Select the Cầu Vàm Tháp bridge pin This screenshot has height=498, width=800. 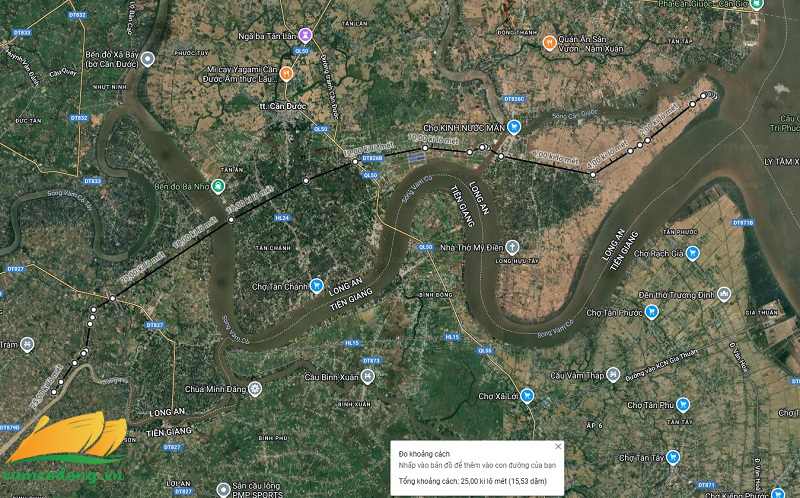613,375
